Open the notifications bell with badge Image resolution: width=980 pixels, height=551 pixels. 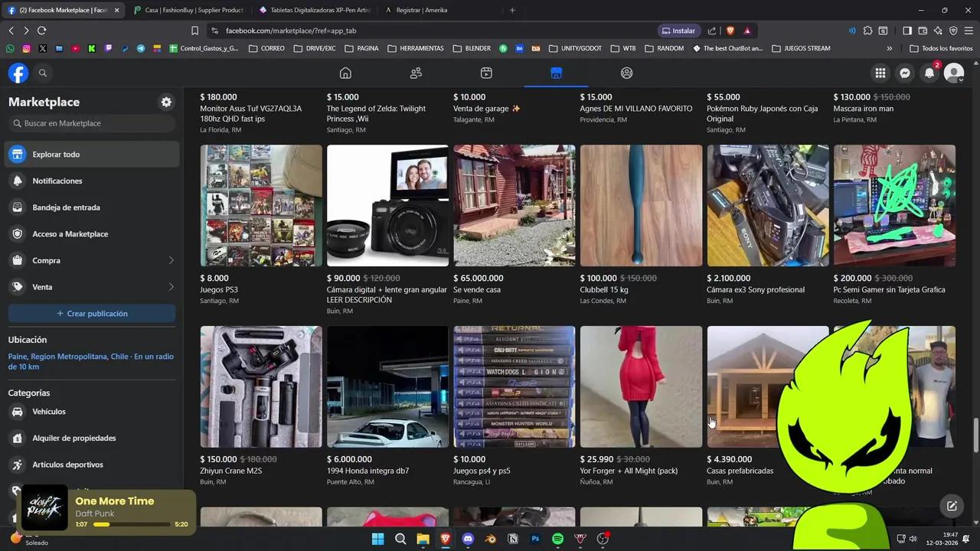point(929,73)
